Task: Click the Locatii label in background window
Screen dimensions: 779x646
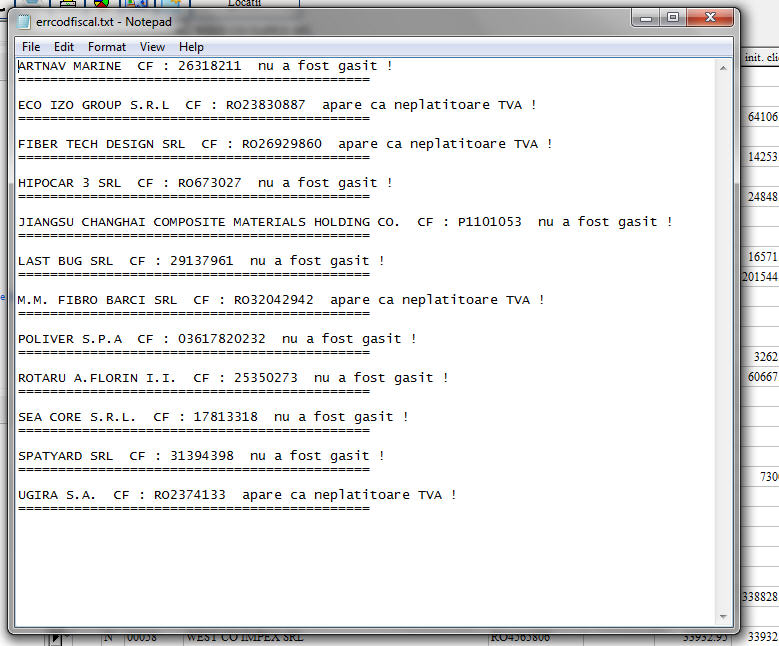Action: [243, 4]
